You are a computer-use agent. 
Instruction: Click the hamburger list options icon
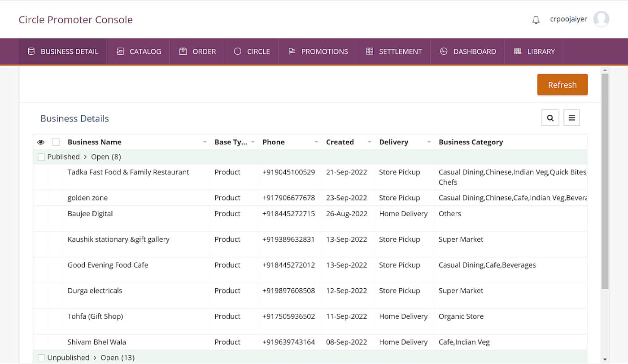tap(571, 117)
